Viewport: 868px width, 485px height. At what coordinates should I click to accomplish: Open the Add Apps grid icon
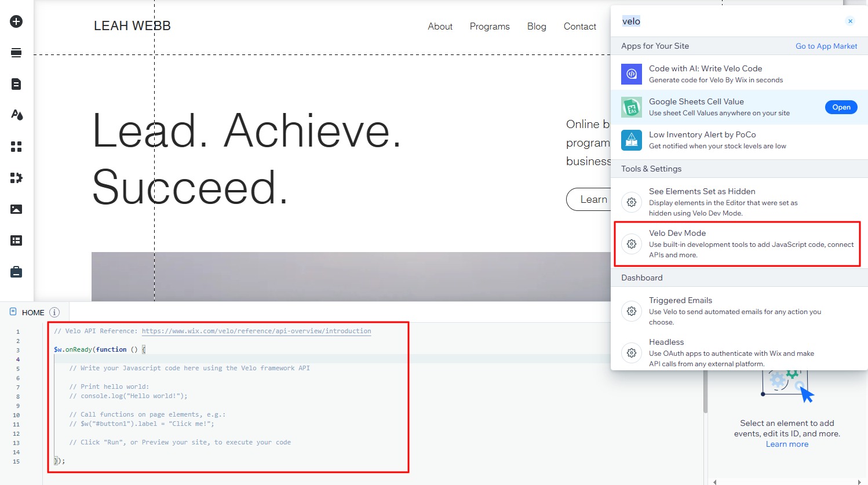(16, 147)
